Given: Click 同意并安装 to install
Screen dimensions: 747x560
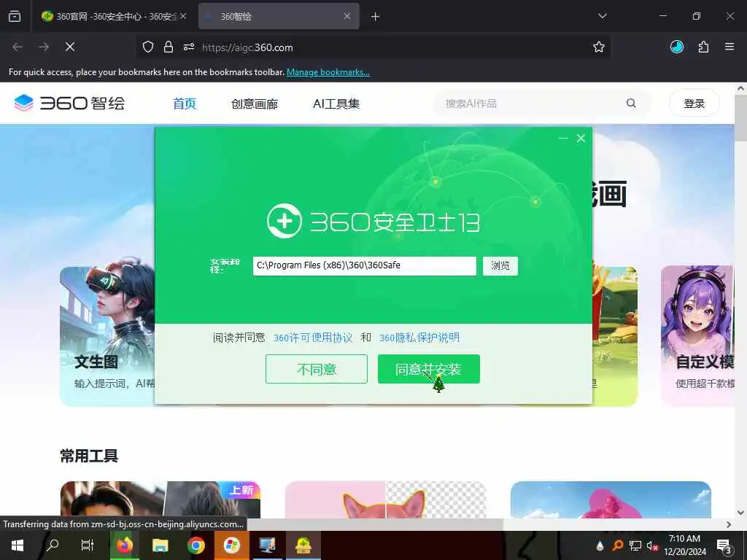Looking at the screenshot, I should (429, 369).
